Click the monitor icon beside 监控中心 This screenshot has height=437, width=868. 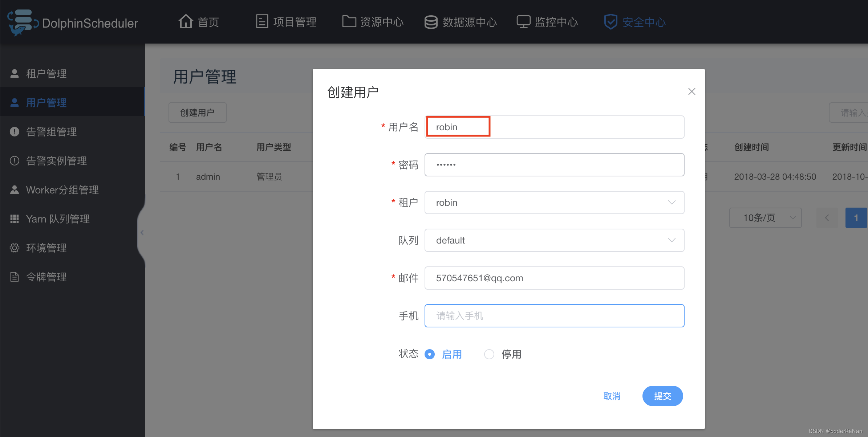pyautogui.click(x=523, y=22)
